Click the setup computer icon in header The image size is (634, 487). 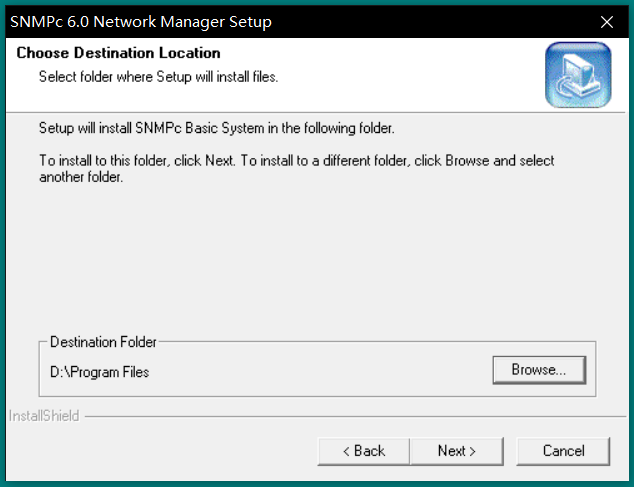click(577, 75)
